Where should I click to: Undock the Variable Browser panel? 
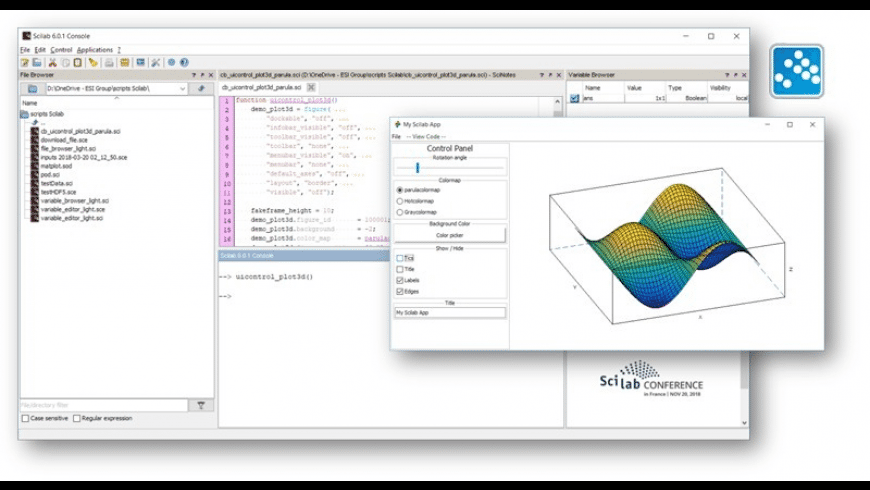(735, 75)
